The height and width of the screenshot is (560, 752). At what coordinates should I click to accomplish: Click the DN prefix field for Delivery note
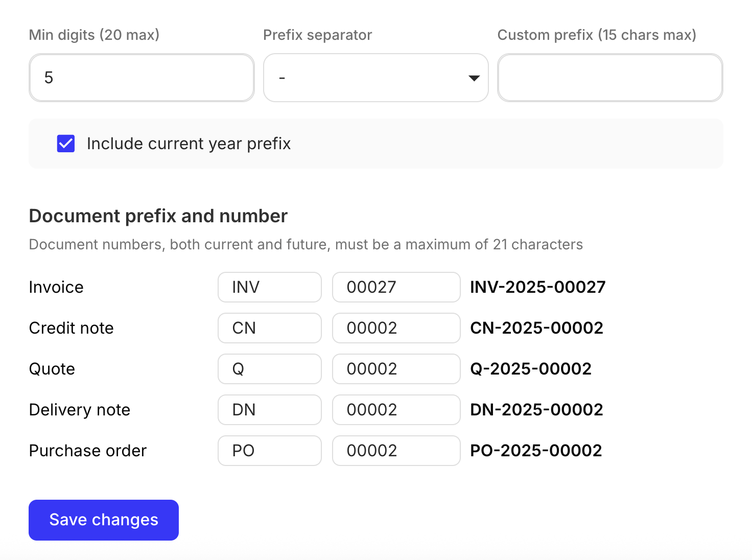click(269, 410)
